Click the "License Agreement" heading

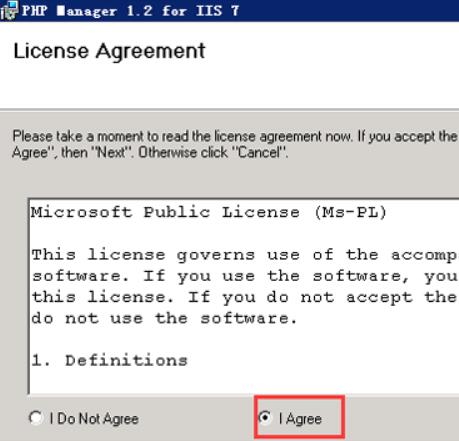[x=109, y=51]
